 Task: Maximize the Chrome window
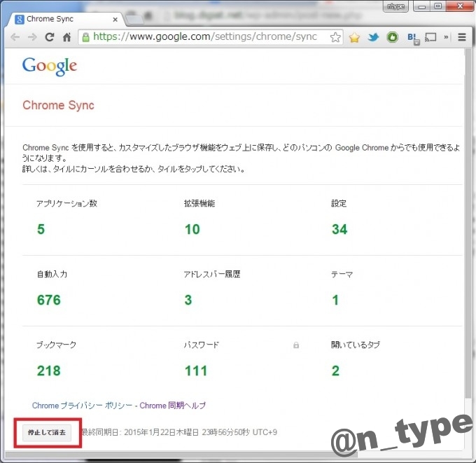point(438,6)
